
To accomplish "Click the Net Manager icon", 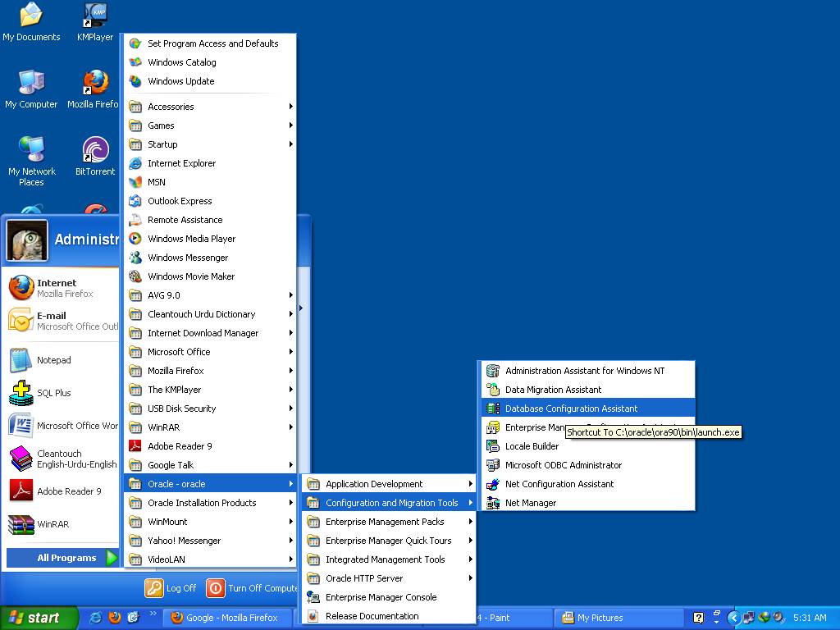I will [493, 503].
